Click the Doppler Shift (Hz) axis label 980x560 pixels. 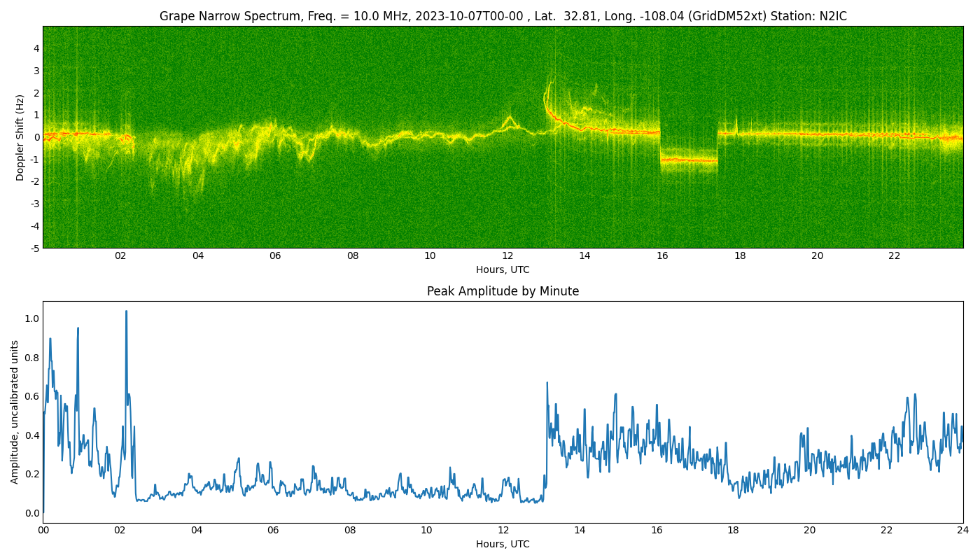pyautogui.click(x=20, y=137)
